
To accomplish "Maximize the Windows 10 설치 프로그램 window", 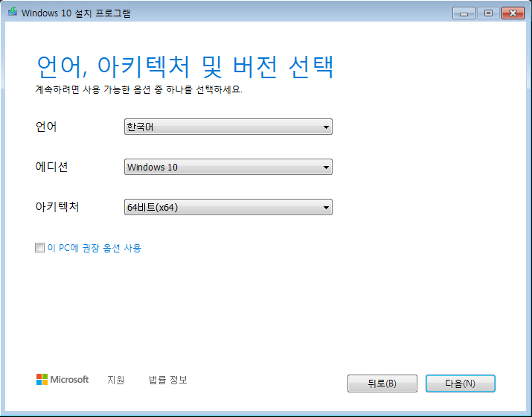I will click(488, 13).
